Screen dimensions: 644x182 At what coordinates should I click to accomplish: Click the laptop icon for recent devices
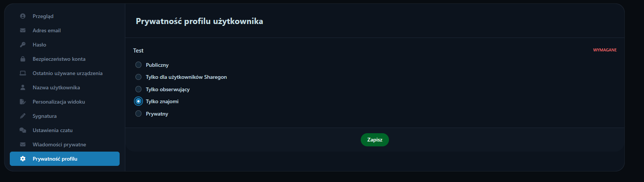tap(23, 73)
